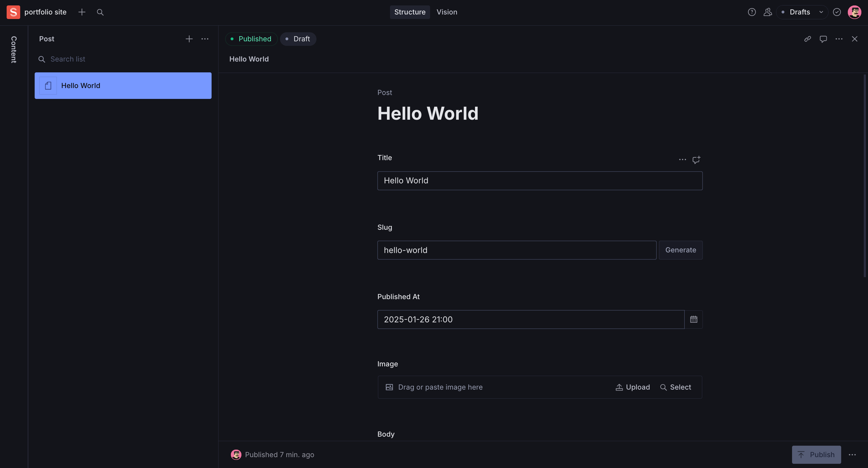Open the Drafts perspective dropdown
The height and width of the screenshot is (468, 868).
click(x=802, y=12)
